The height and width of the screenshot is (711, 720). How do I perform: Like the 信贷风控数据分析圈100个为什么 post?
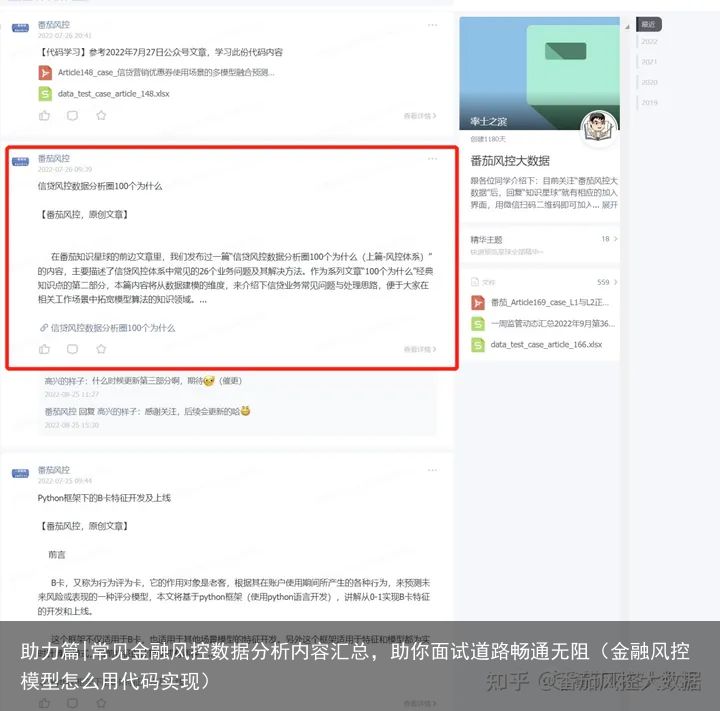[45, 349]
